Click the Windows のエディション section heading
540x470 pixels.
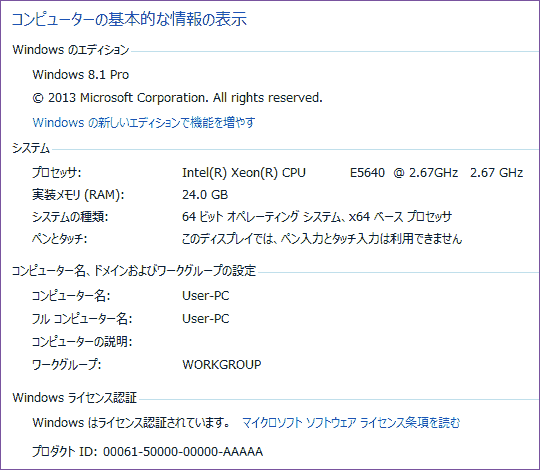(71, 50)
